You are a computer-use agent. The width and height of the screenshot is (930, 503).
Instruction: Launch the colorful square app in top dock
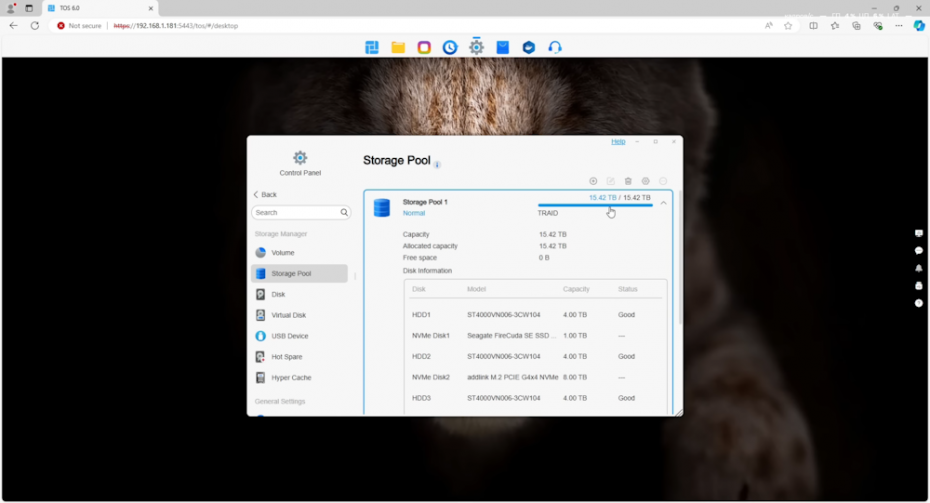click(424, 47)
